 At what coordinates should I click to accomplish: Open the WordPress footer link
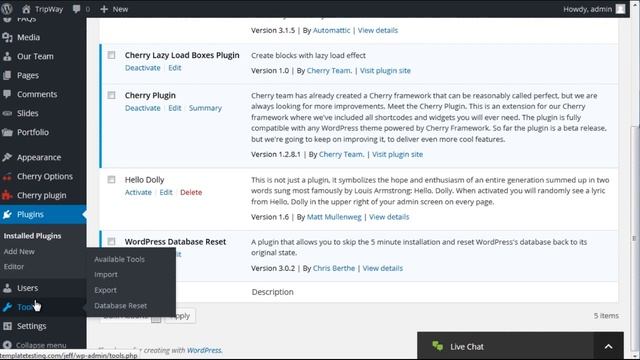[204, 350]
